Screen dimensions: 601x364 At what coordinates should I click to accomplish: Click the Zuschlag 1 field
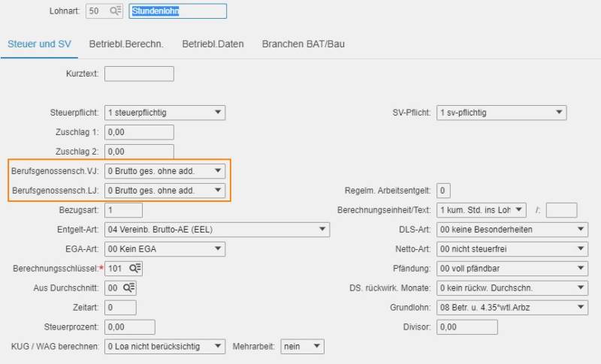click(x=139, y=132)
